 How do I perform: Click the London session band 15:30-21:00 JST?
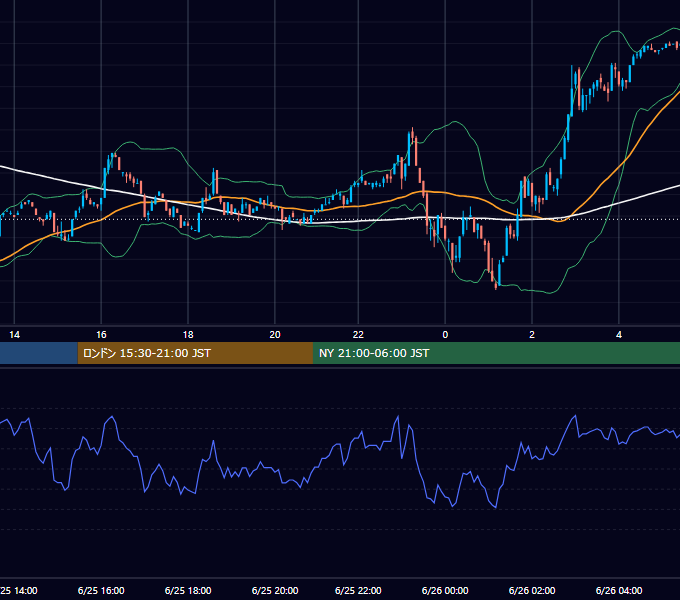click(x=195, y=353)
